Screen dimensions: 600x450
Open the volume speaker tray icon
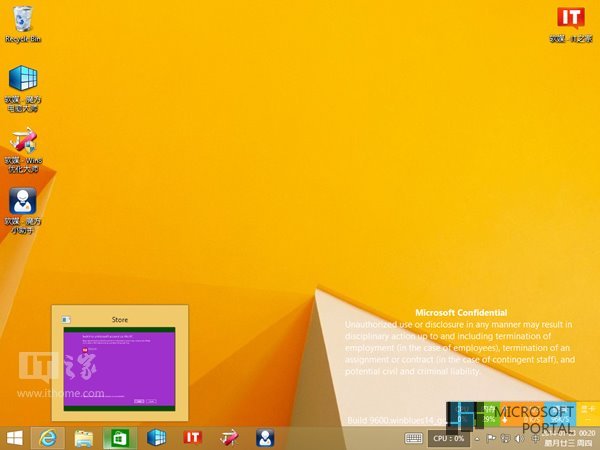(519, 439)
